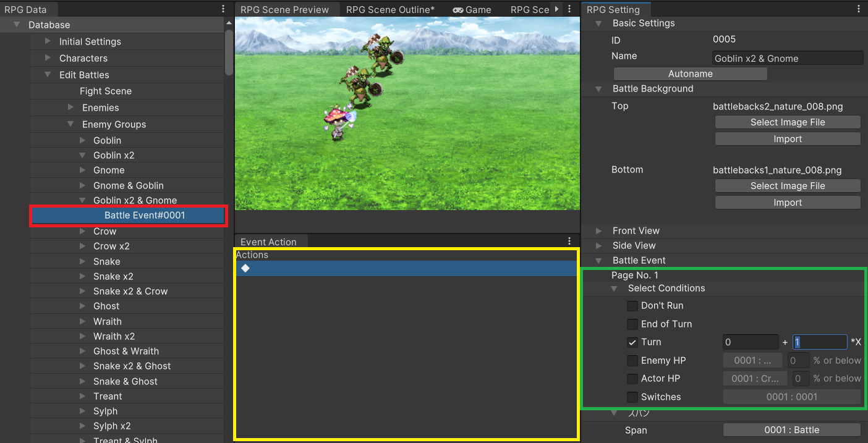
Task: Open the Span selector showing 0001 : Battle
Action: coord(792,430)
